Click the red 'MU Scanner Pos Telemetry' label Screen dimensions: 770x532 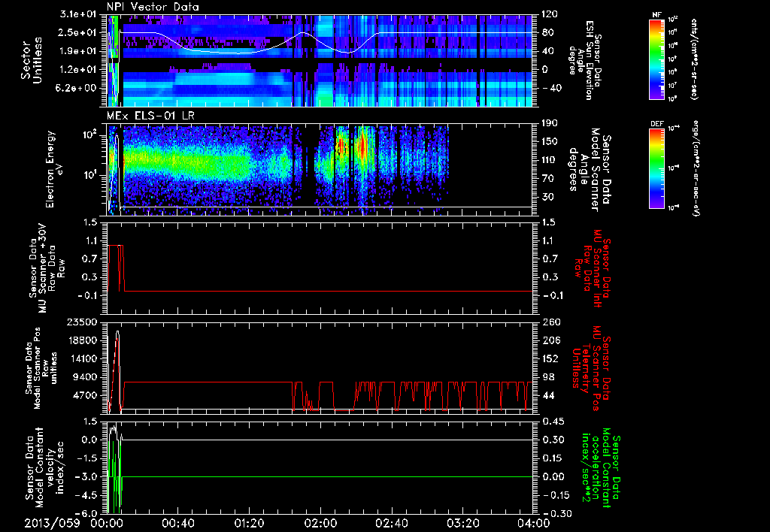[591, 368]
